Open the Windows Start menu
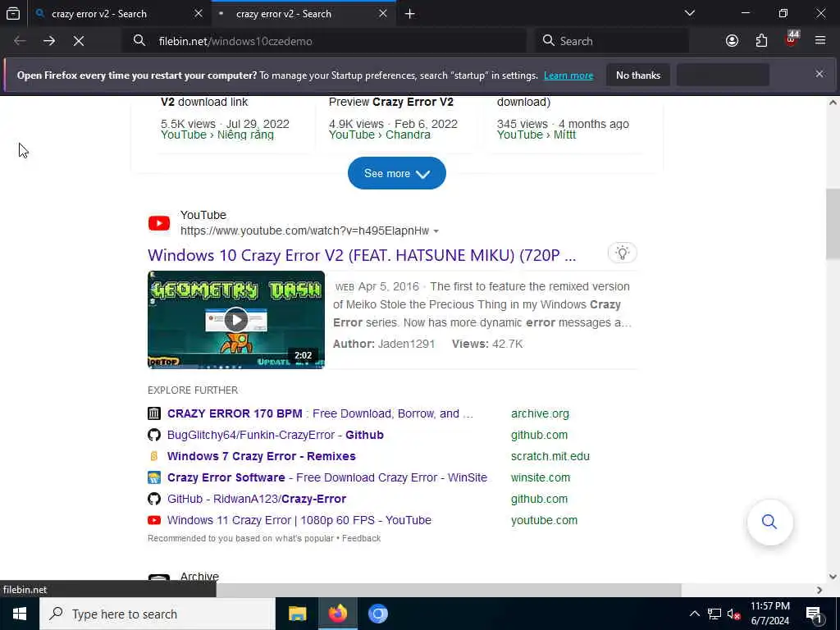The height and width of the screenshot is (630, 840). pyautogui.click(x=20, y=614)
